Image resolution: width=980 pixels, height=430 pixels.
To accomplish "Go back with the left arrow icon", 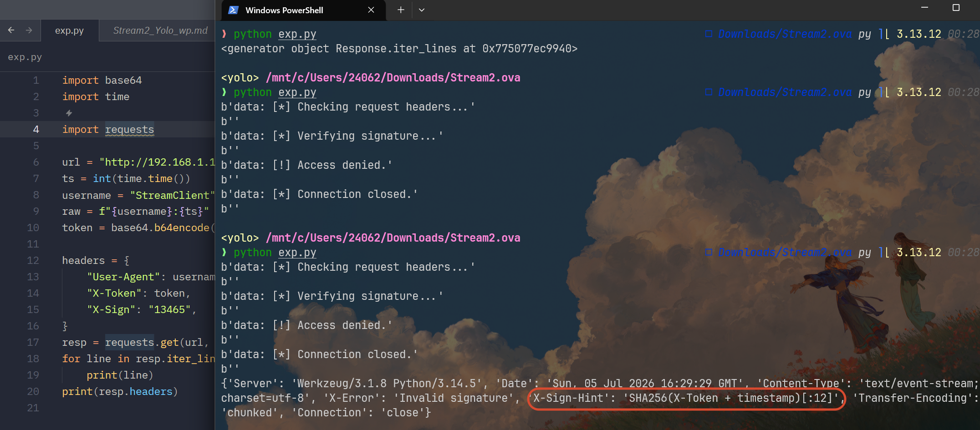I will click(11, 30).
